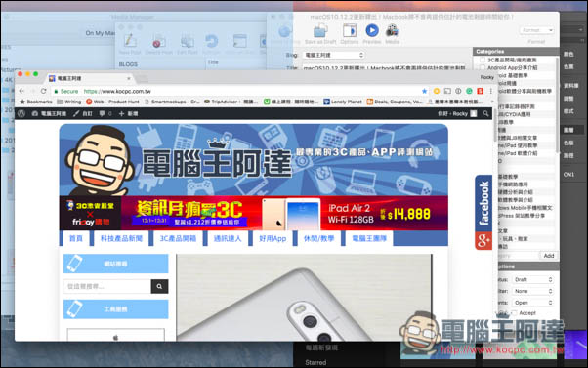Click the Add category button
The height and width of the screenshot is (368, 588).
click(549, 255)
